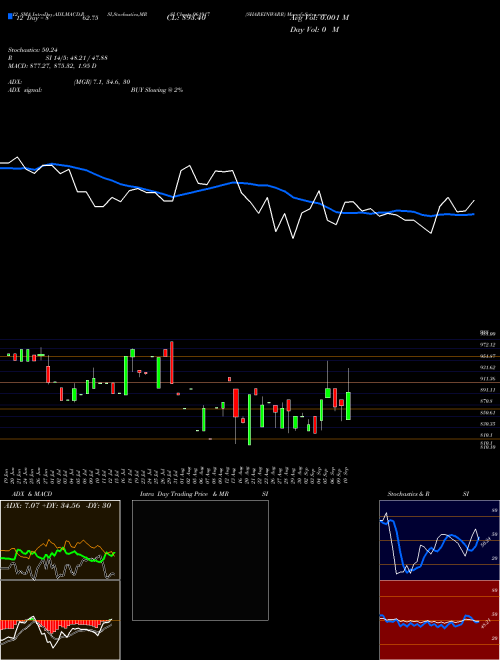Click the 830.35 price axis label
Image resolution: width=500 pixels, height=660 pixels.
point(488,423)
